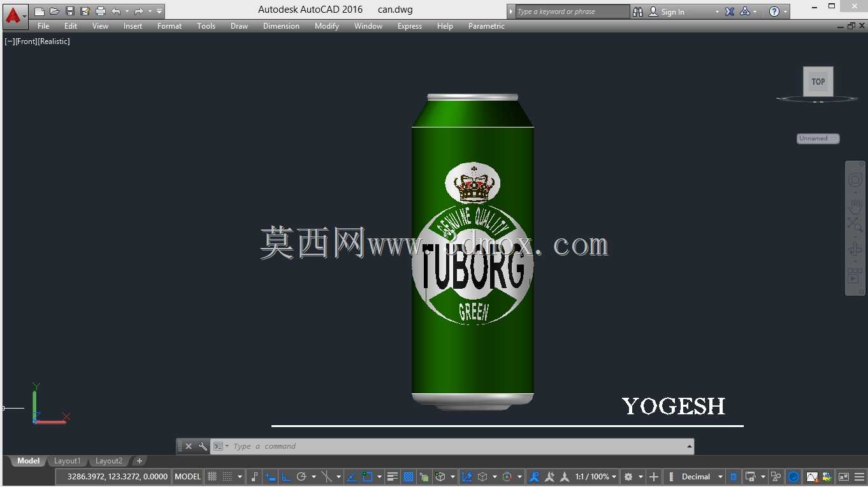Toggle polar tracking in status bar
The height and width of the screenshot is (487, 868).
point(301,476)
